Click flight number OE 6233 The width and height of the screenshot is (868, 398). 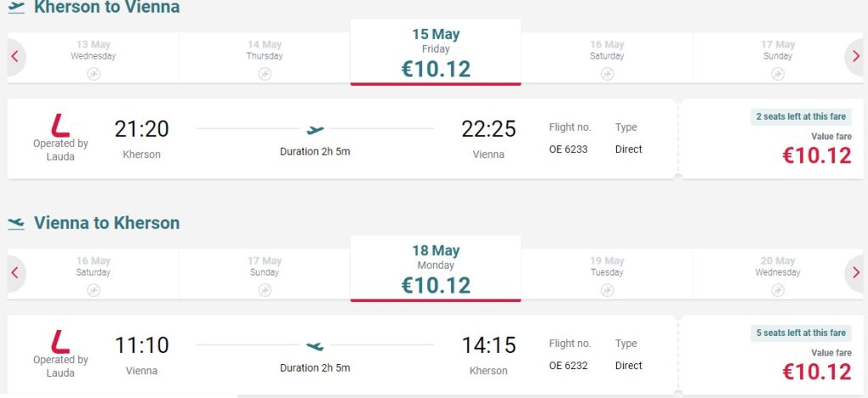[568, 149]
